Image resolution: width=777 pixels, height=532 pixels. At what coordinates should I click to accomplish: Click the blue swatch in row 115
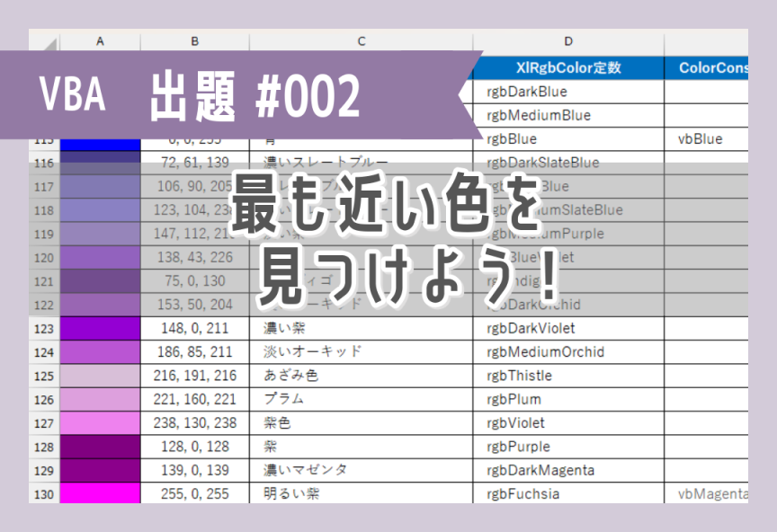click(100, 145)
